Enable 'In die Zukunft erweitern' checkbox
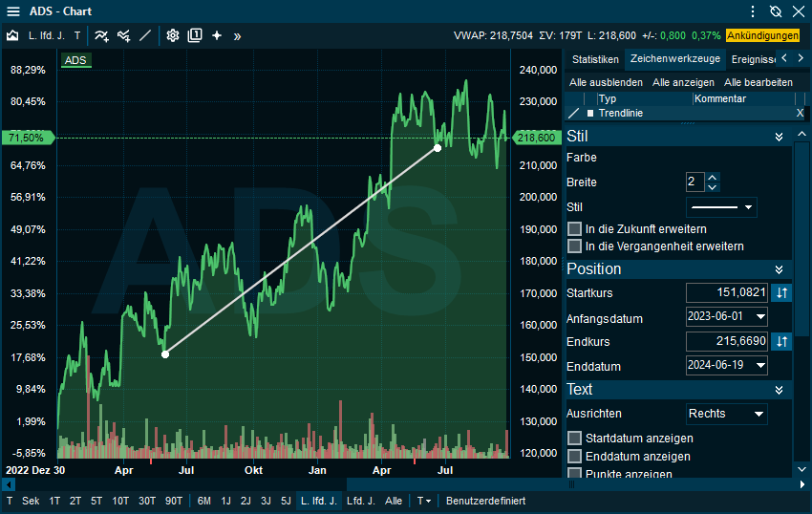The width and height of the screenshot is (812, 514). click(x=574, y=229)
